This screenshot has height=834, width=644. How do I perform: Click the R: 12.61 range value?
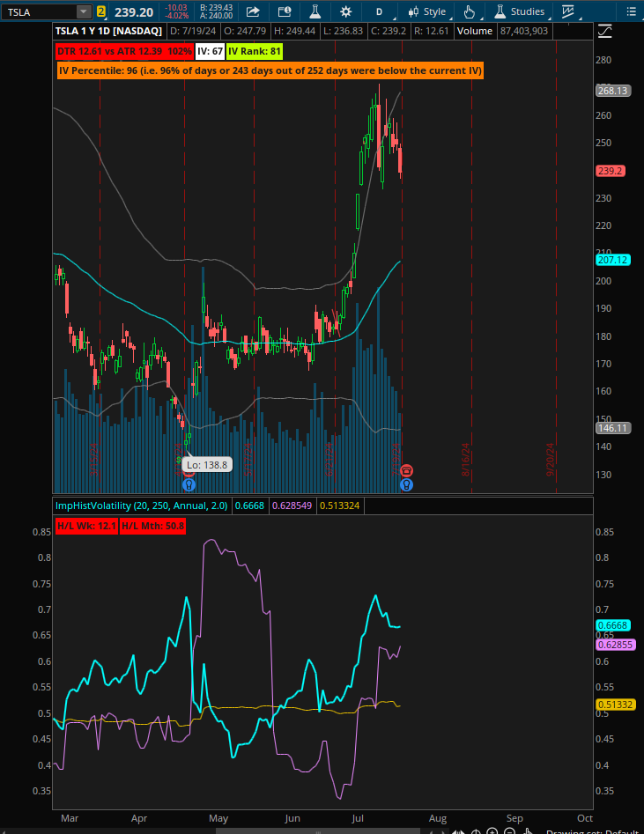click(x=431, y=31)
